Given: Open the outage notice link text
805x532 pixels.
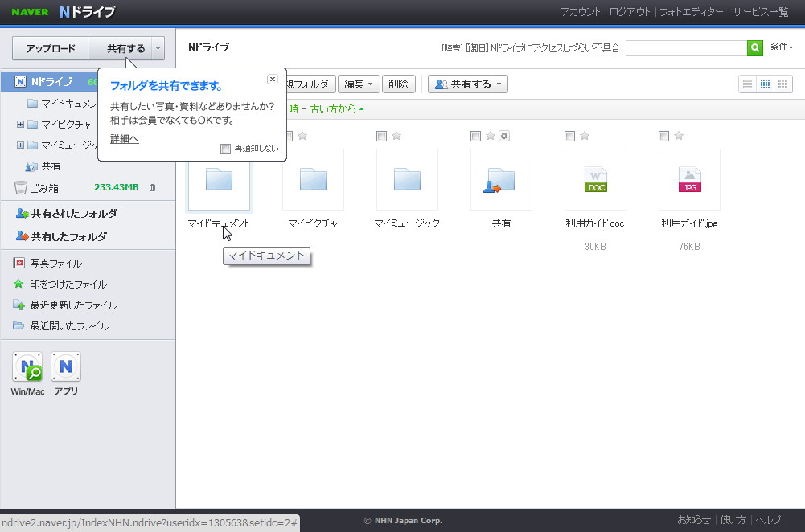Looking at the screenshot, I should point(530,48).
